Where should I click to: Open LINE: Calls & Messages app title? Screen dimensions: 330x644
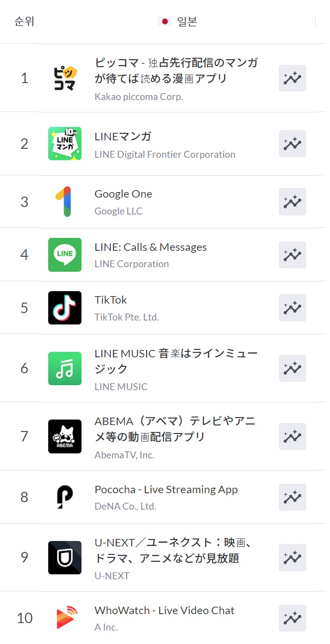(x=151, y=247)
